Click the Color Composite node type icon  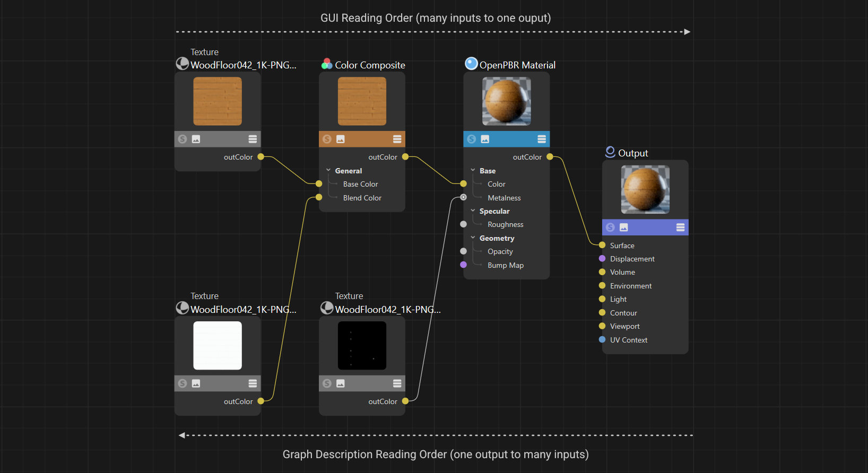pos(327,64)
